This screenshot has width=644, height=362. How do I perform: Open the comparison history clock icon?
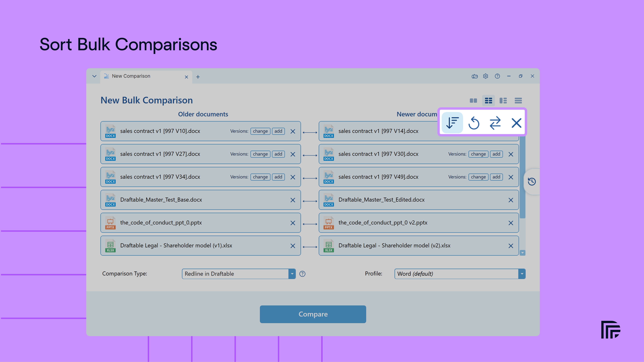[x=532, y=182]
